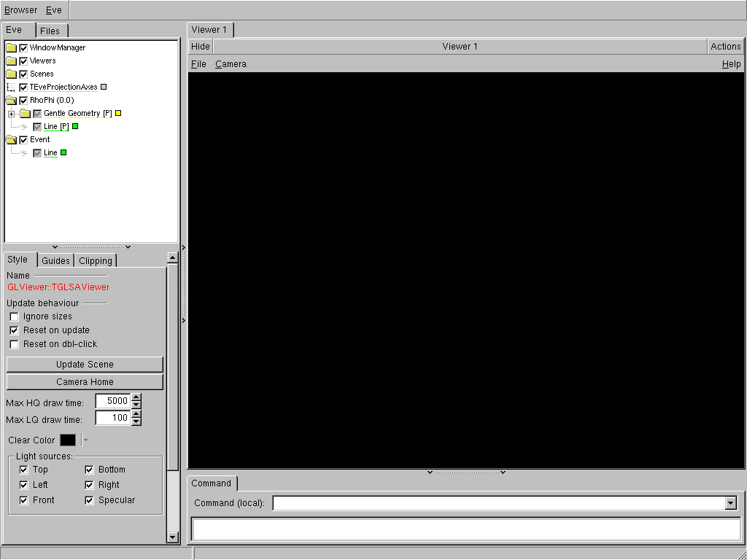Expand the Gentle Geometry tree node

click(11, 114)
